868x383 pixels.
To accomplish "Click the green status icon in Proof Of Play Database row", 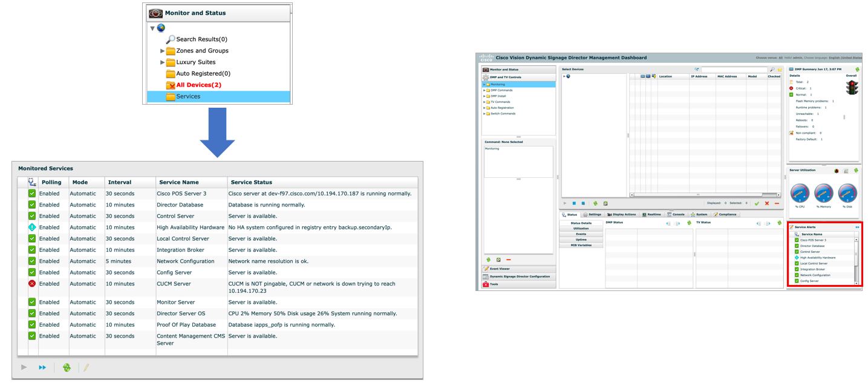I will [32, 325].
